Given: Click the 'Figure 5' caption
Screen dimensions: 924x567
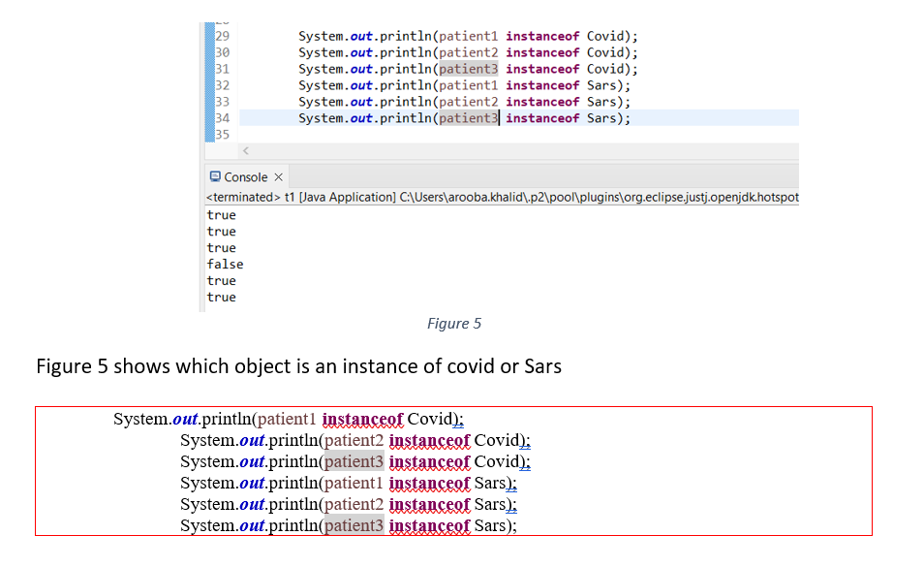Looking at the screenshot, I should click(x=453, y=324).
